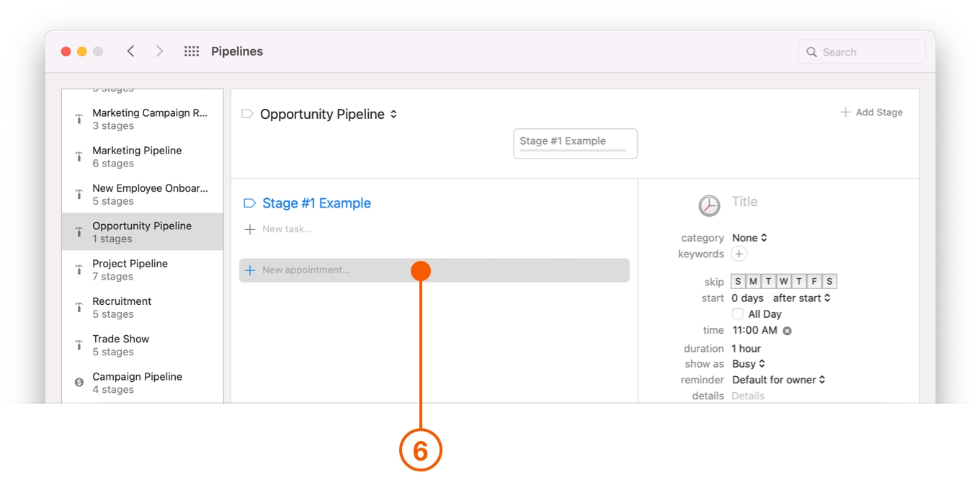Click the clock icon in the appointment detail panel
The image size is (980, 480).
click(709, 205)
